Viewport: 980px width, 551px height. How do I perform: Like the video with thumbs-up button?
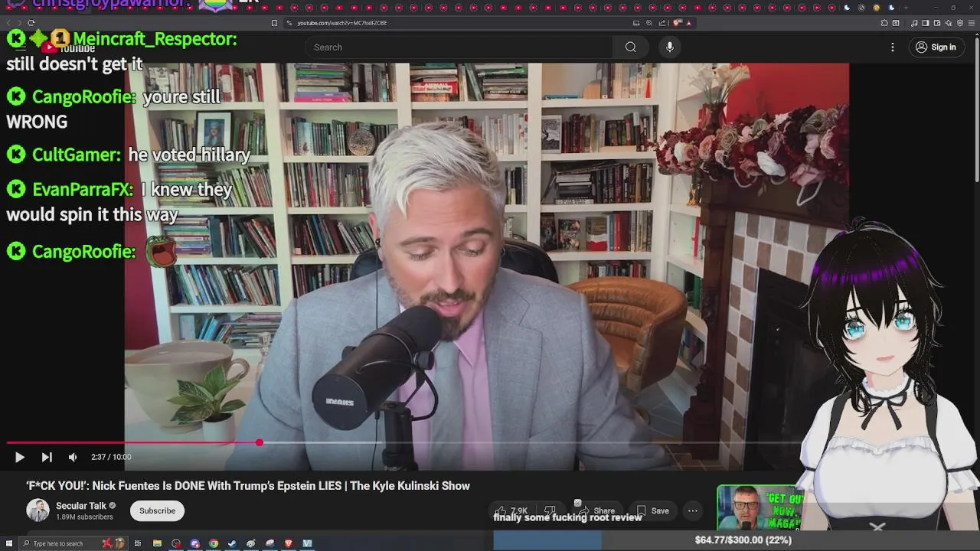tap(511, 510)
